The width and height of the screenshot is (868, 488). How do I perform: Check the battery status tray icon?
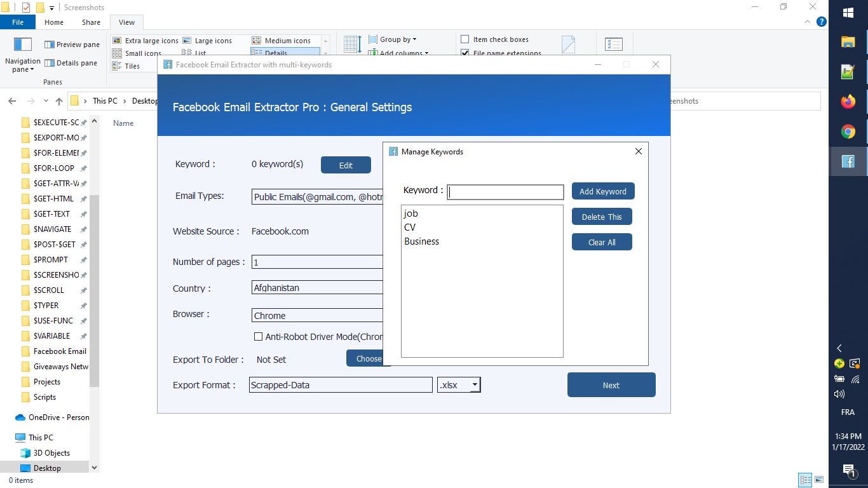tap(839, 379)
